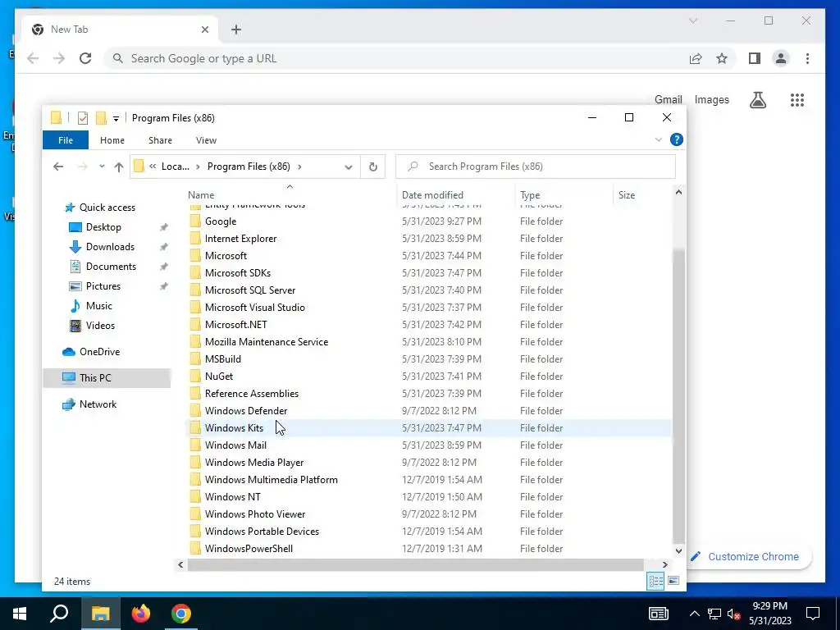Switch to View ribbon tab

point(206,140)
